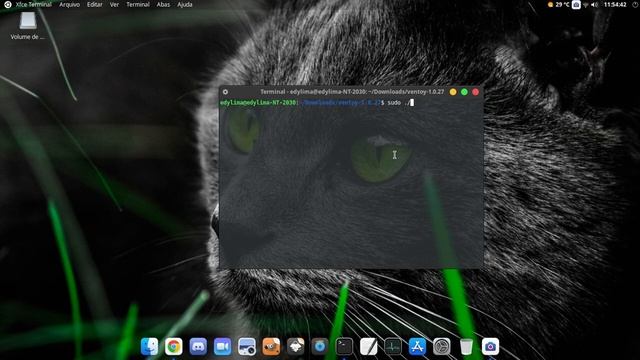640x360 pixels.
Task: Open the Ajuda menu
Action: click(184, 4)
